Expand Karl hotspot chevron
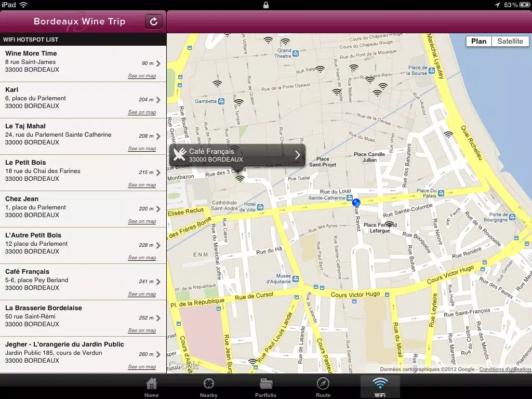The height and width of the screenshot is (399, 532). tap(158, 100)
